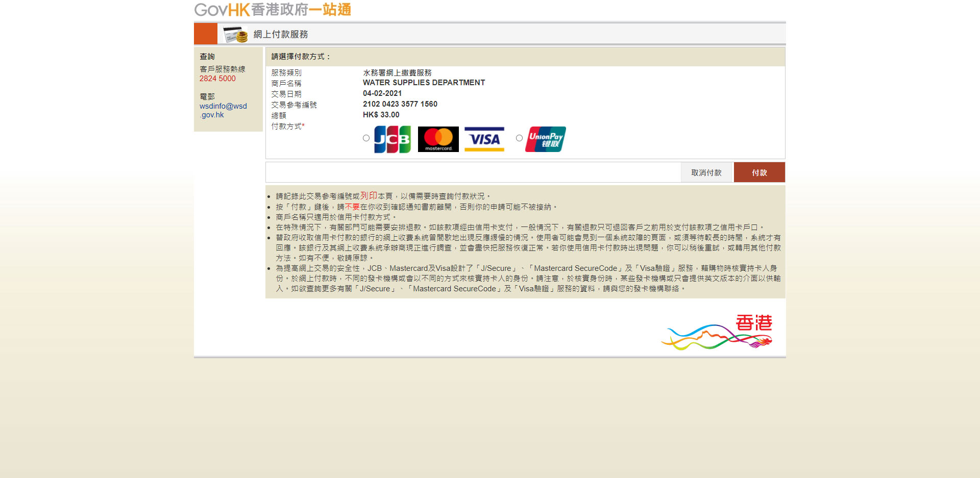Click the 客戶服務熱線 label

tap(223, 69)
